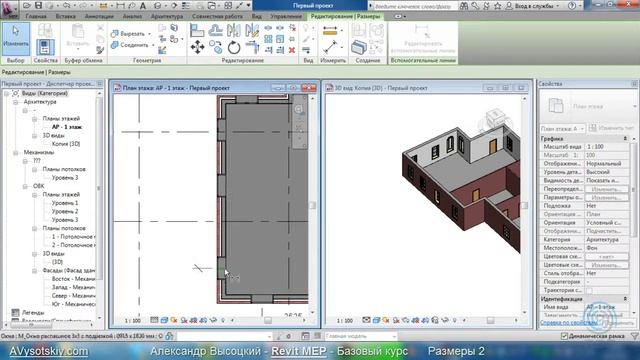Open the Совместная работа ribbon tab

click(x=217, y=16)
